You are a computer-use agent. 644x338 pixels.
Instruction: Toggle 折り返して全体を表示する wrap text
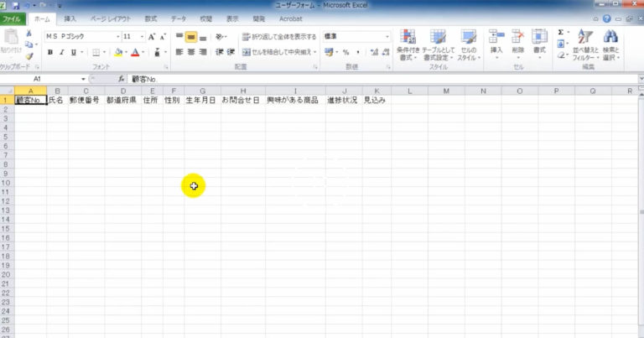pyautogui.click(x=279, y=37)
